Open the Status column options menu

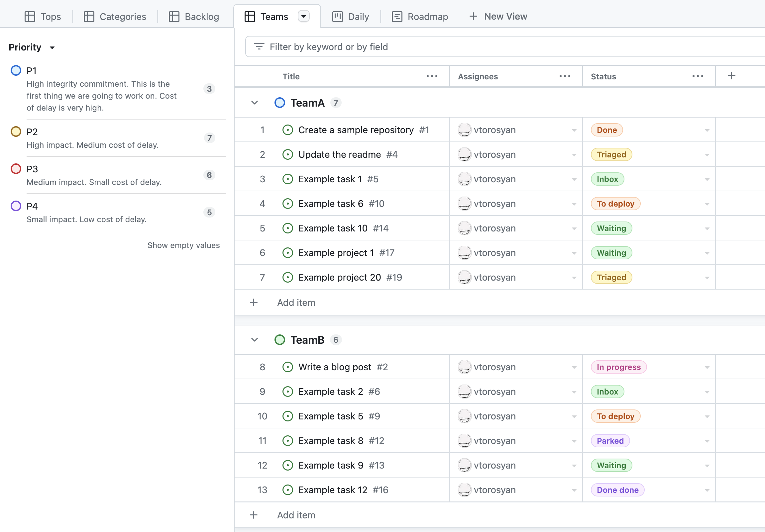(698, 76)
